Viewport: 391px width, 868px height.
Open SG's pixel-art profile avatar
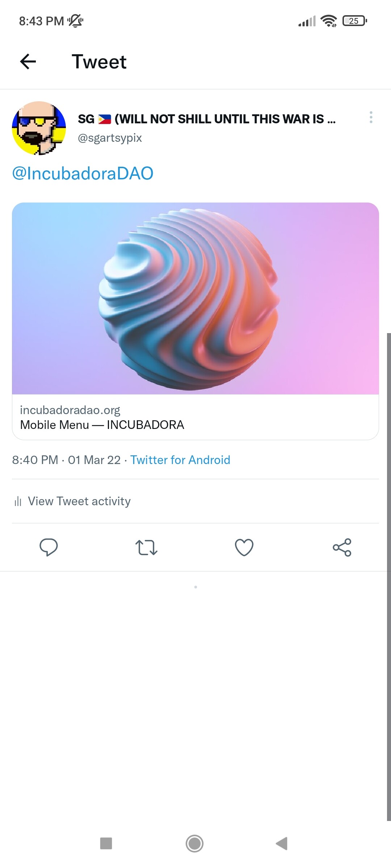(x=39, y=128)
